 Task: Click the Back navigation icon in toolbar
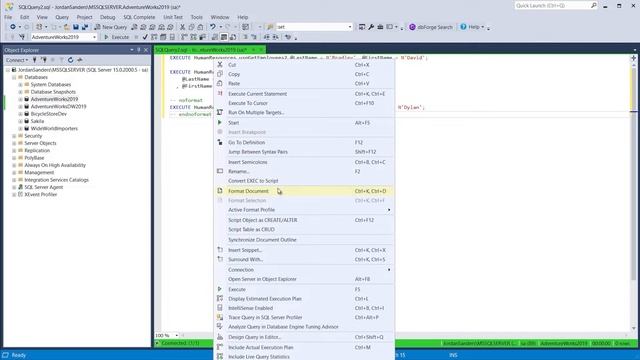13,27
